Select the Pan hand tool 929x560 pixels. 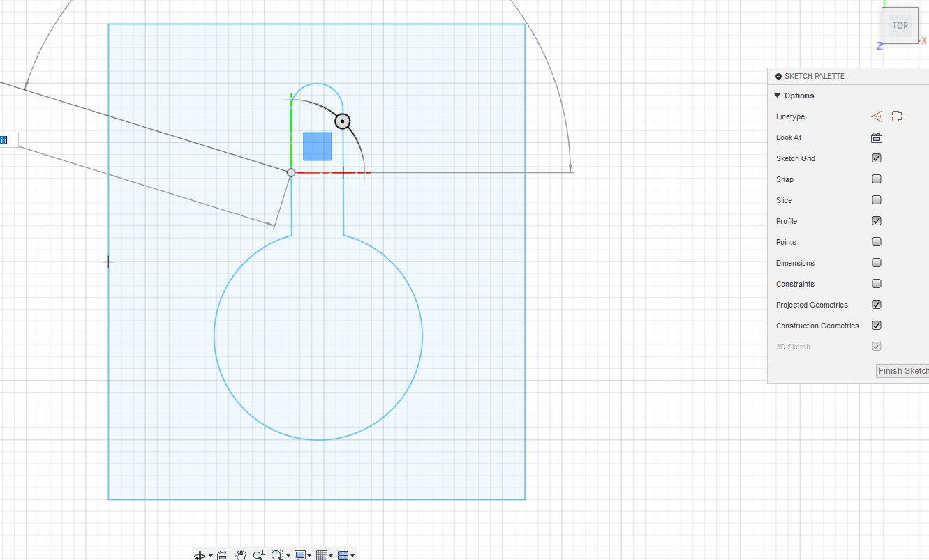(241, 555)
